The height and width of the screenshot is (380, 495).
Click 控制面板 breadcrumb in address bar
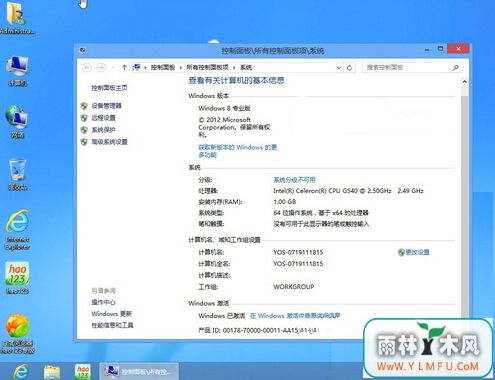click(163, 68)
